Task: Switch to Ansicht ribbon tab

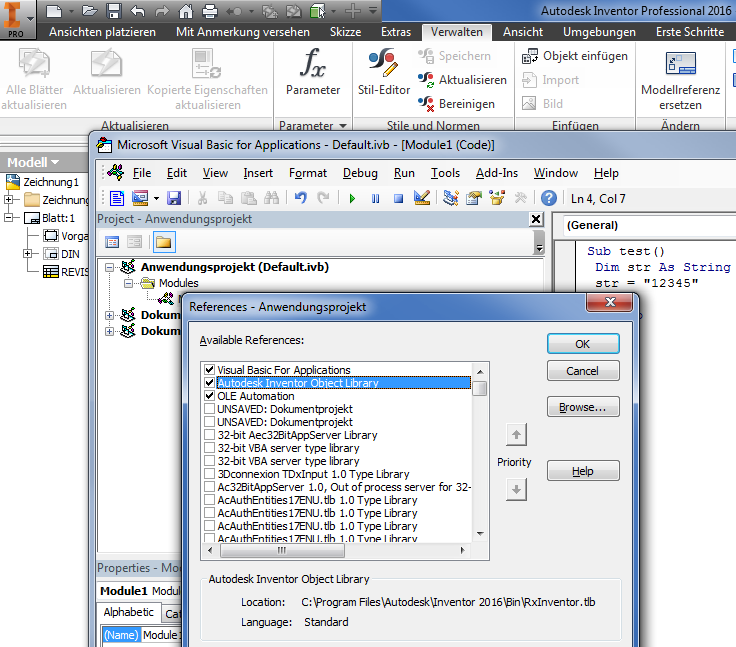Action: 522,32
